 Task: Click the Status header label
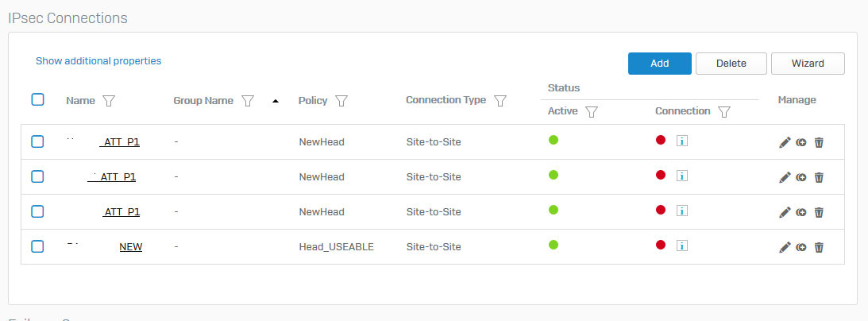(x=564, y=88)
